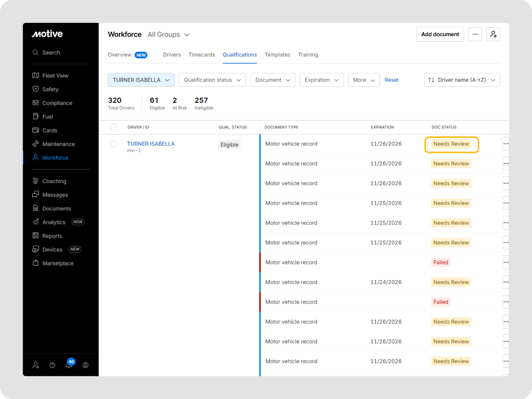Open the Coaching section
This screenshot has width=532, height=399.
pyautogui.click(x=54, y=181)
